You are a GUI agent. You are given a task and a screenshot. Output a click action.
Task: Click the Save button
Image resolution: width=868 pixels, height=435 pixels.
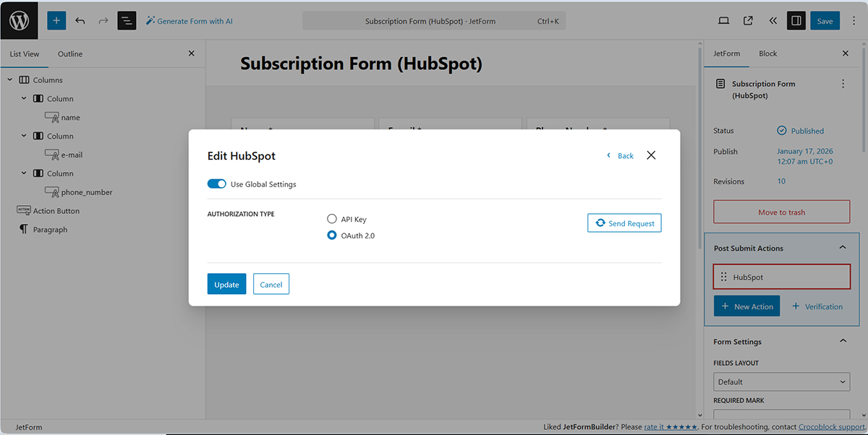pyautogui.click(x=825, y=21)
